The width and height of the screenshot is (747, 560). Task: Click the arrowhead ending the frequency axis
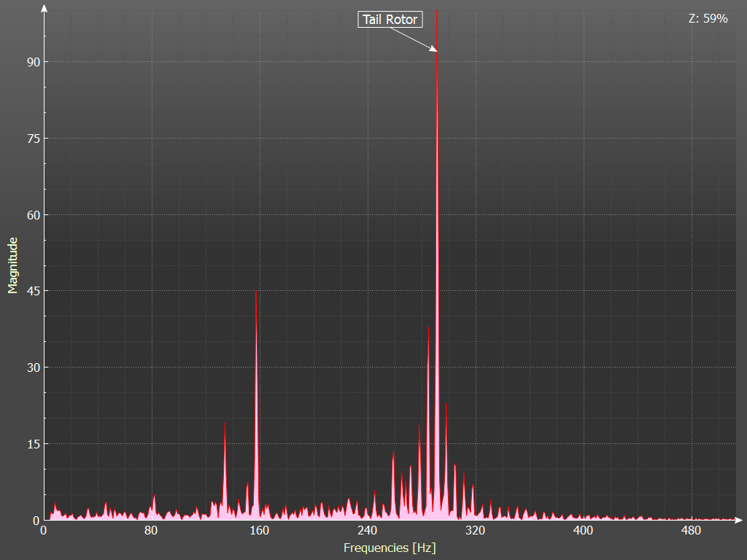coord(738,521)
